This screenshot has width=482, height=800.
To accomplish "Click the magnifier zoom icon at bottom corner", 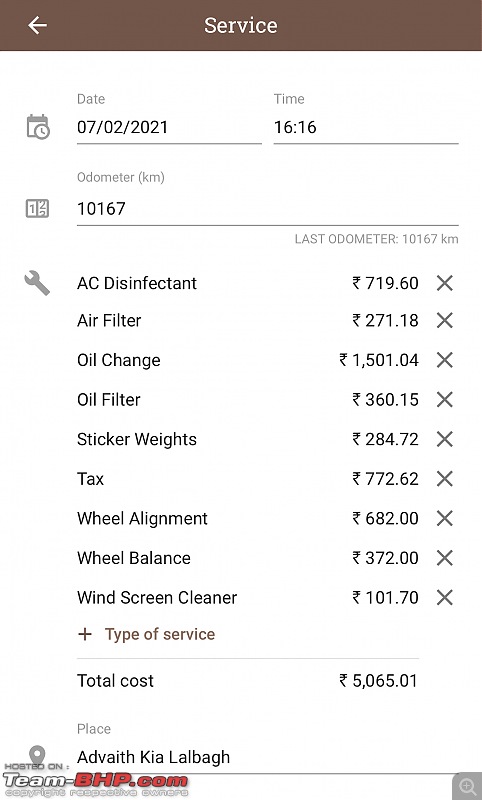I will [467, 786].
